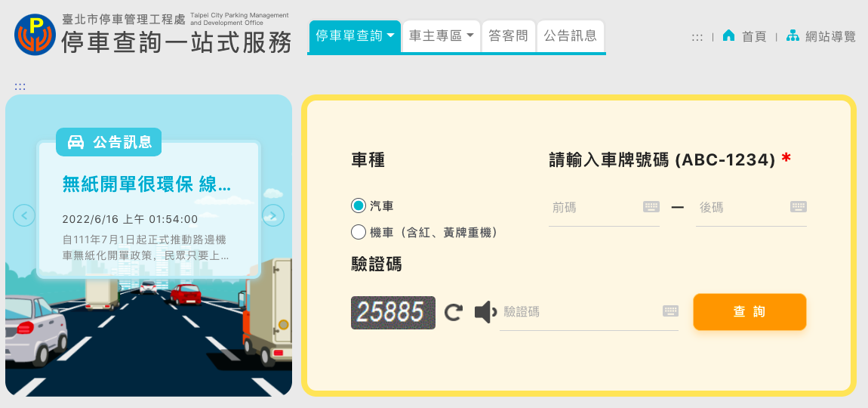868x408 pixels.
Task: Click the 驗證碼 captcha input field
Action: pyautogui.click(x=581, y=312)
